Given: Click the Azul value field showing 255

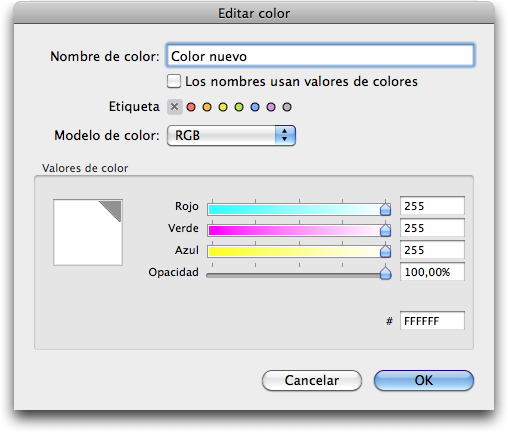Looking at the screenshot, I should click(432, 250).
